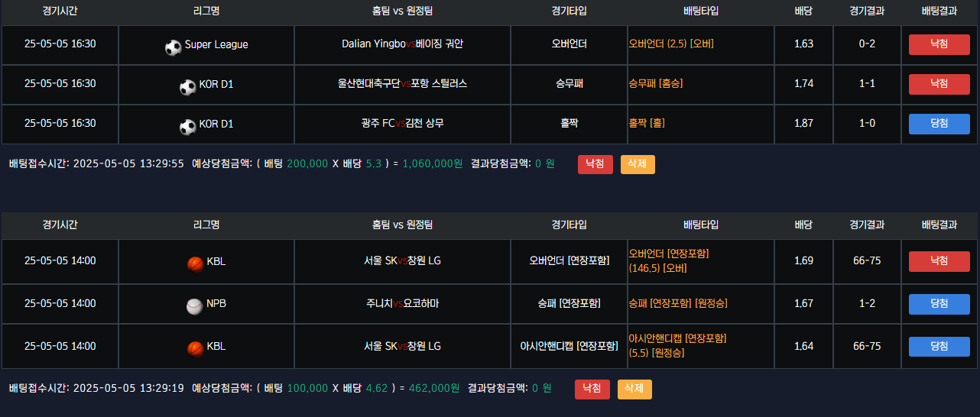This screenshot has height=417, width=980.
Task: Click 낙첨 result badge for Dalian Yingbo match
Action: tap(939, 44)
